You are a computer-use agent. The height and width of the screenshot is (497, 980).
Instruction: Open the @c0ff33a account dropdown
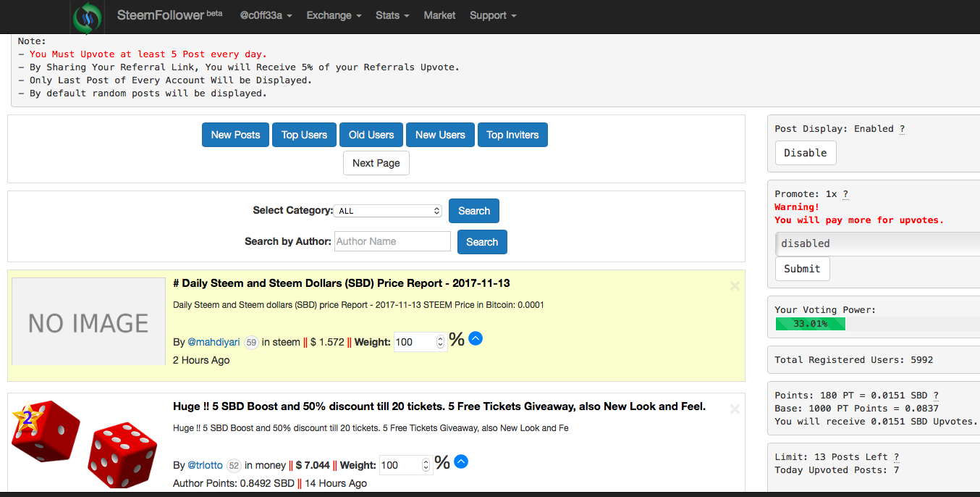[x=266, y=15]
